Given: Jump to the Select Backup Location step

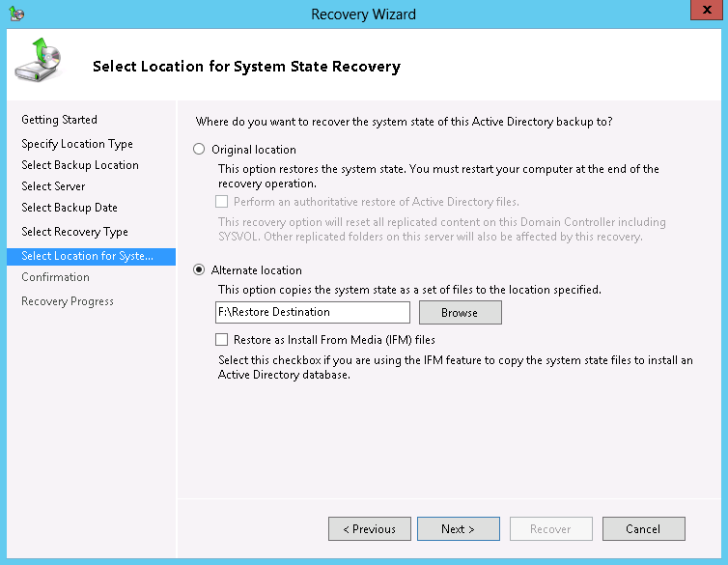Looking at the screenshot, I should click(x=80, y=165).
